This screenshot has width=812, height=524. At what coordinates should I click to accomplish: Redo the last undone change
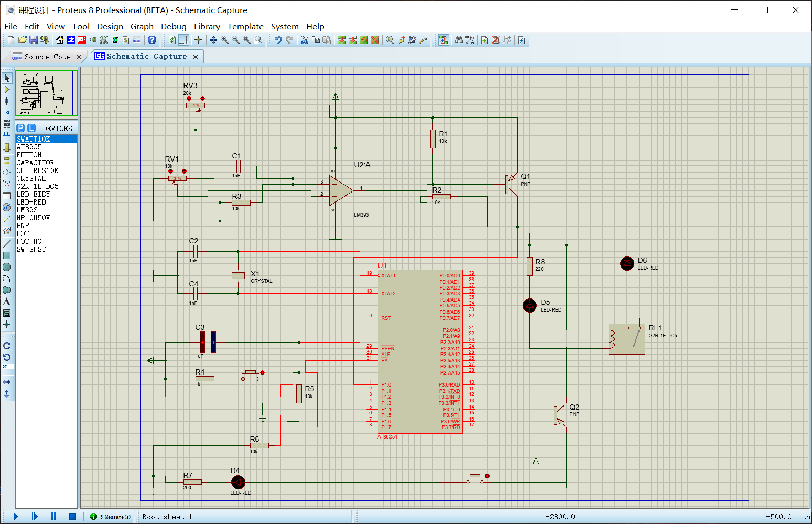[289, 40]
